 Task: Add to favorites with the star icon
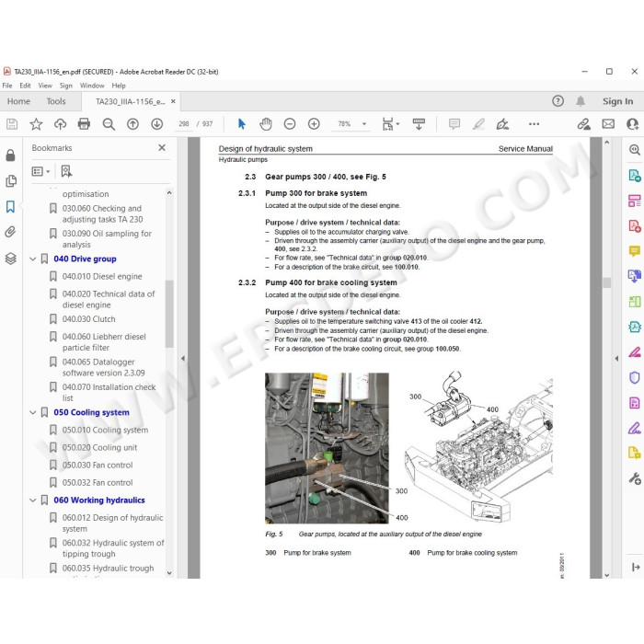[x=36, y=123]
